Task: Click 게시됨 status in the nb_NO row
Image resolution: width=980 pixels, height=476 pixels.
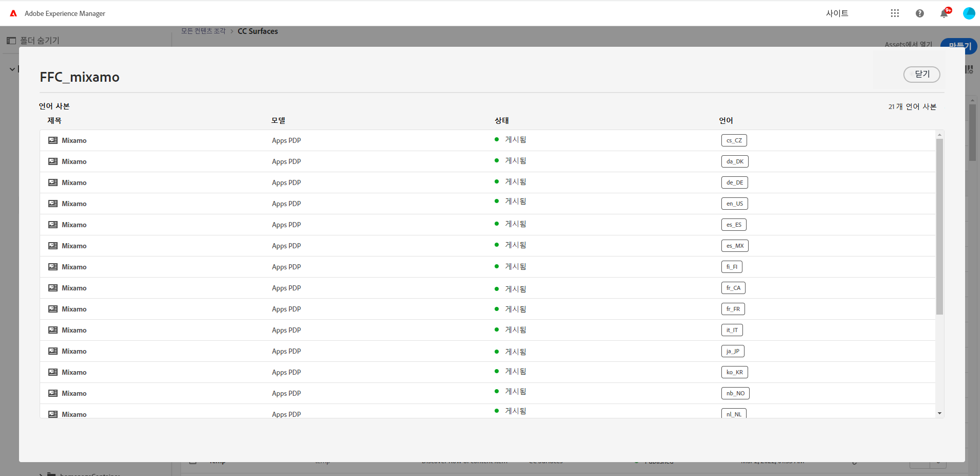Action: [515, 391]
